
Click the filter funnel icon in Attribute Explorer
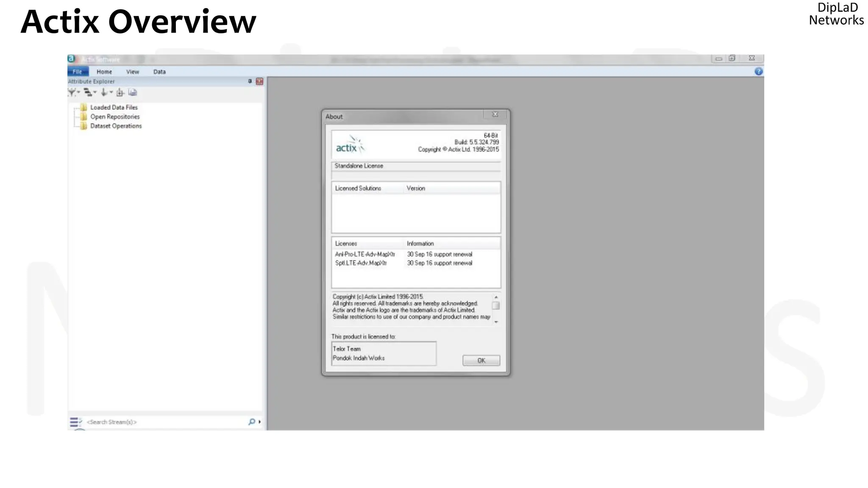point(72,92)
